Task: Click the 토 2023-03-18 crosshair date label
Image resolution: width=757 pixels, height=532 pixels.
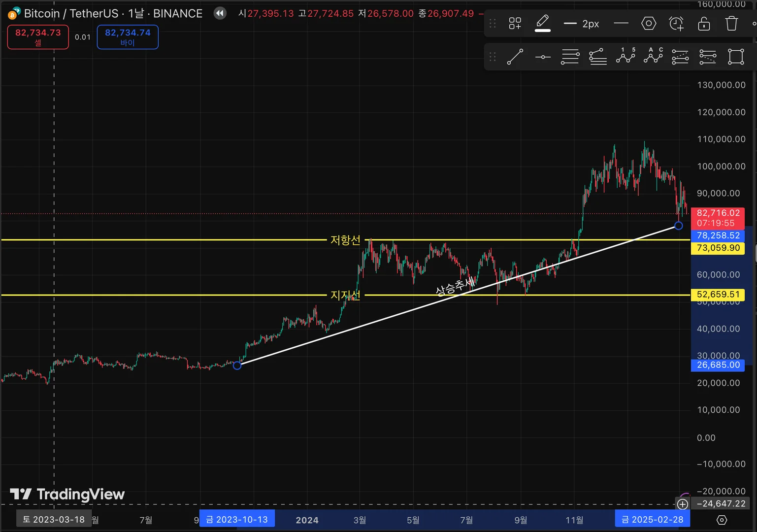Action: pyautogui.click(x=54, y=520)
